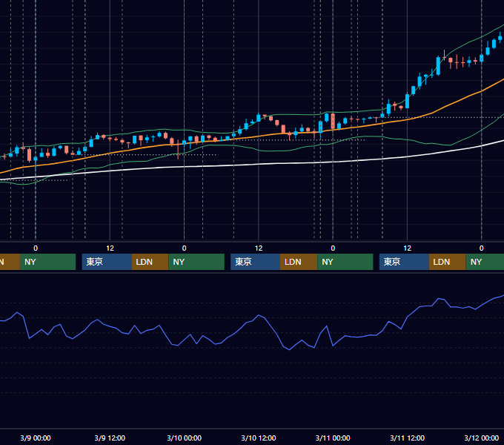Viewport: 504px width, 445px height.
Task: Click the LDN session before 3/11 00:00
Action: click(299, 262)
